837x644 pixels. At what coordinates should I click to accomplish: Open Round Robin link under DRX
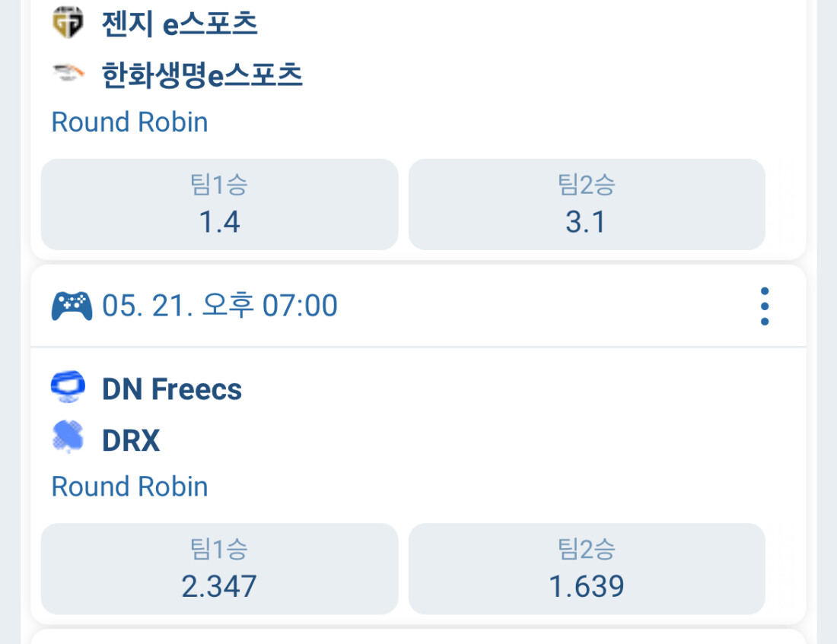tap(129, 487)
